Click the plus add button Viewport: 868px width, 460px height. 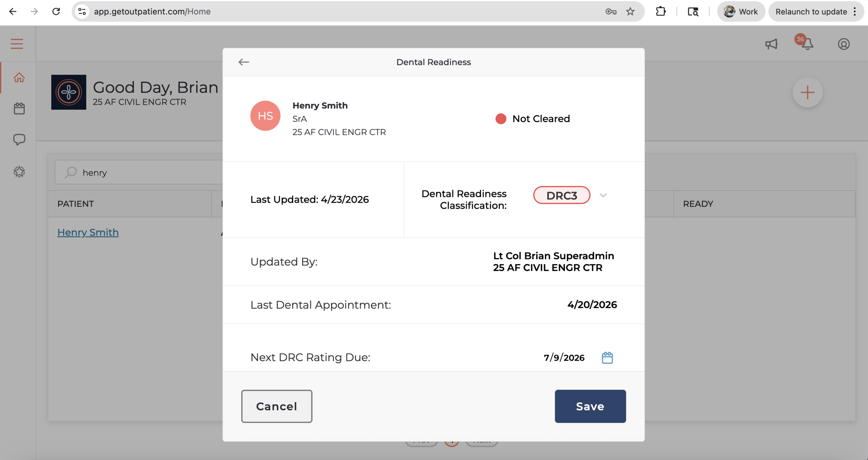tap(807, 93)
